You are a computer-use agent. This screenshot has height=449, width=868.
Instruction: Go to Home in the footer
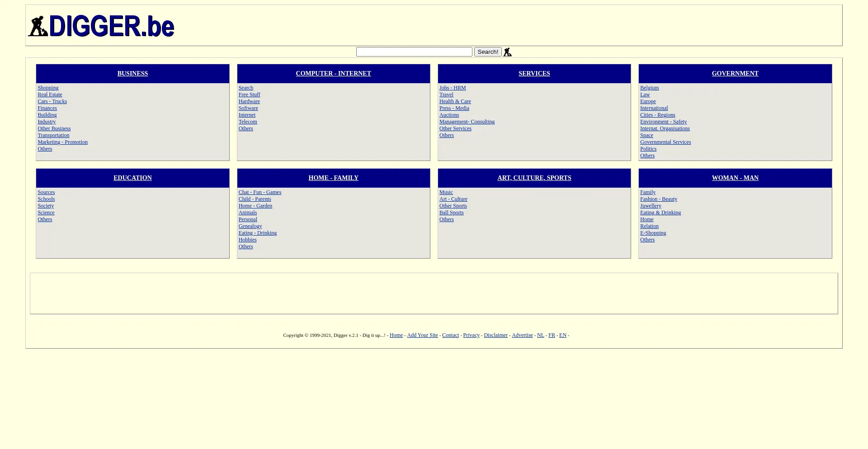pos(396,335)
